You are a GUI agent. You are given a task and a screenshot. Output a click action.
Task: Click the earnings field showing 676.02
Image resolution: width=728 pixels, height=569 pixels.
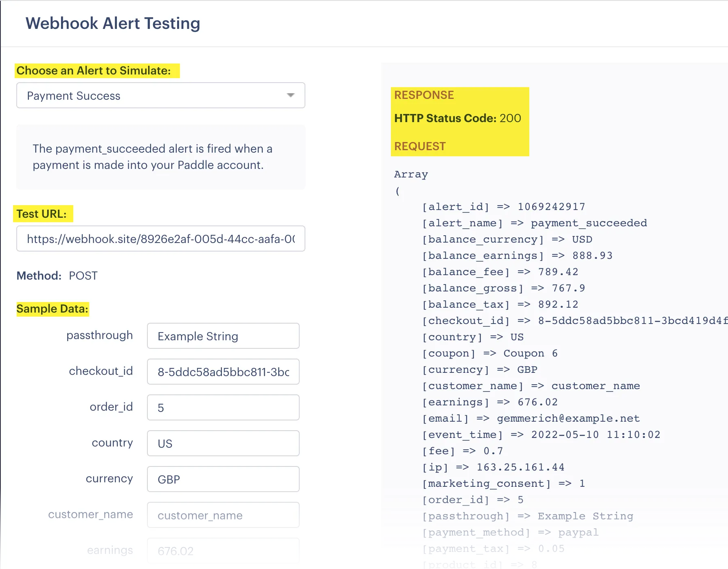point(223,551)
